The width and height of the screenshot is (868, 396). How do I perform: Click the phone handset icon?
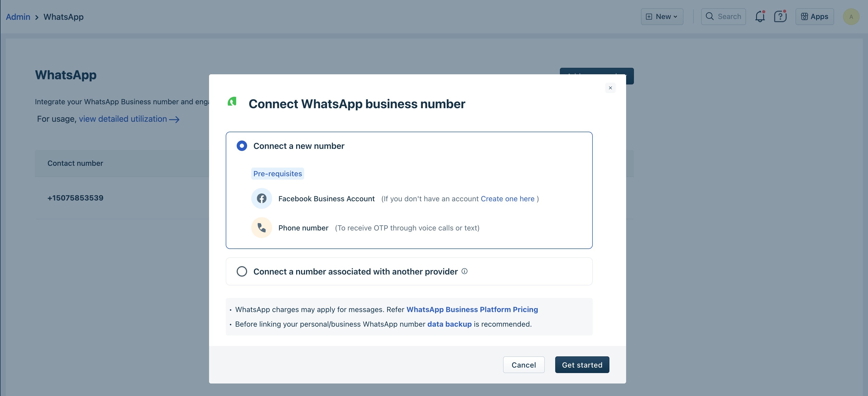pyautogui.click(x=261, y=228)
